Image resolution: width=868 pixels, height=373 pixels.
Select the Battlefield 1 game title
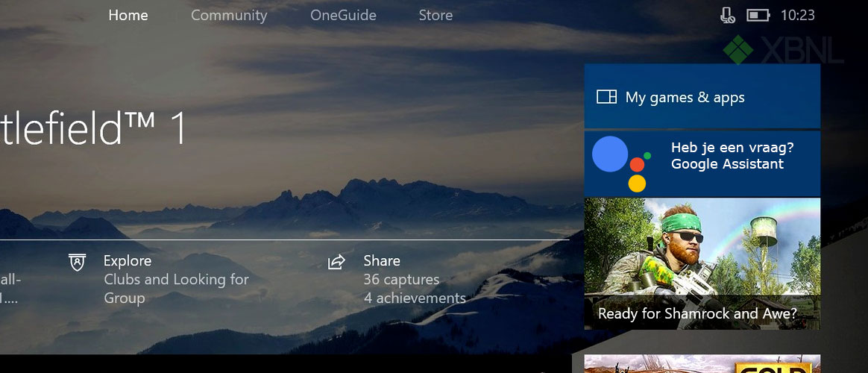click(x=93, y=129)
